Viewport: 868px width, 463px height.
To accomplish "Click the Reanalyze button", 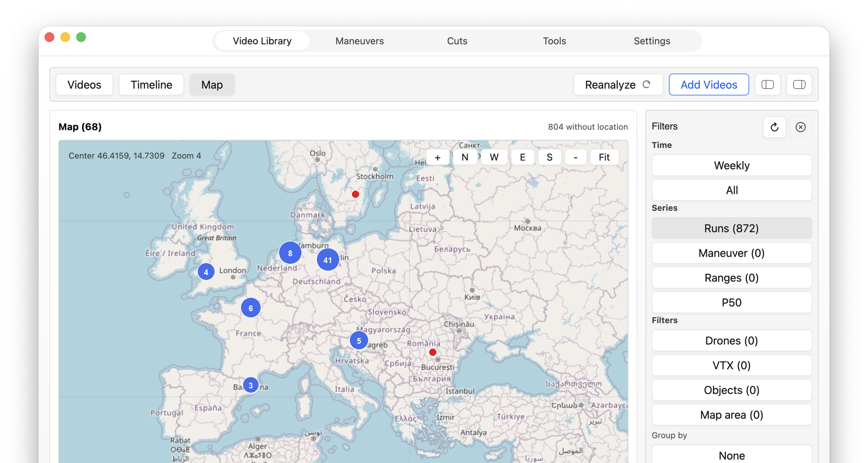I will click(618, 85).
